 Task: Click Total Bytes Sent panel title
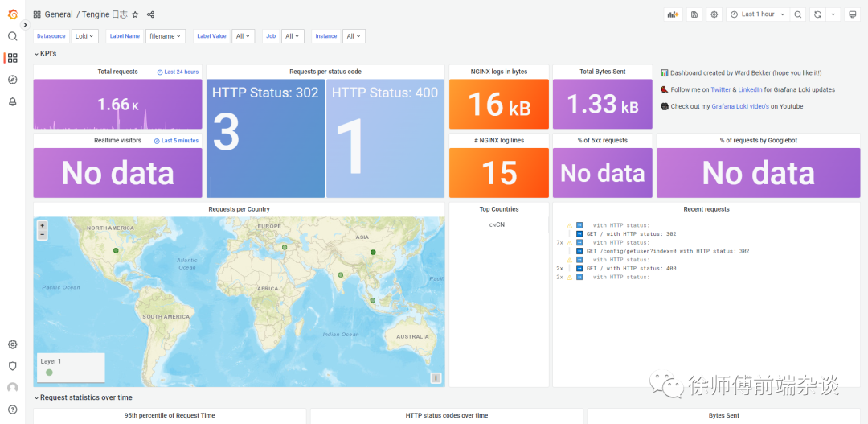tap(602, 72)
